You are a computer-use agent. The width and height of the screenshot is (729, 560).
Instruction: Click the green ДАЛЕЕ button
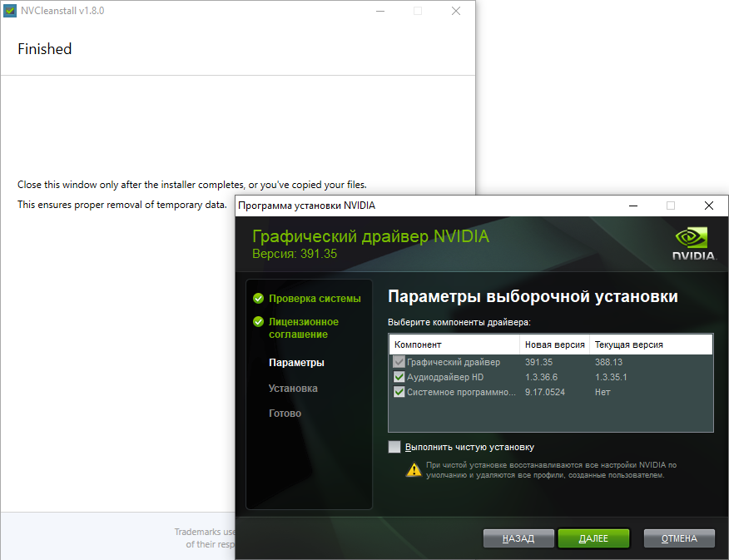click(x=593, y=538)
